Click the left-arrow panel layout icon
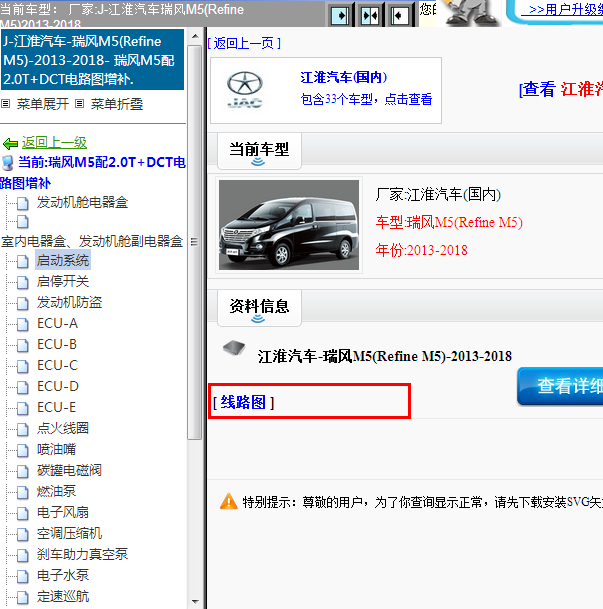Image resolution: width=603 pixels, height=609 pixels. click(399, 16)
